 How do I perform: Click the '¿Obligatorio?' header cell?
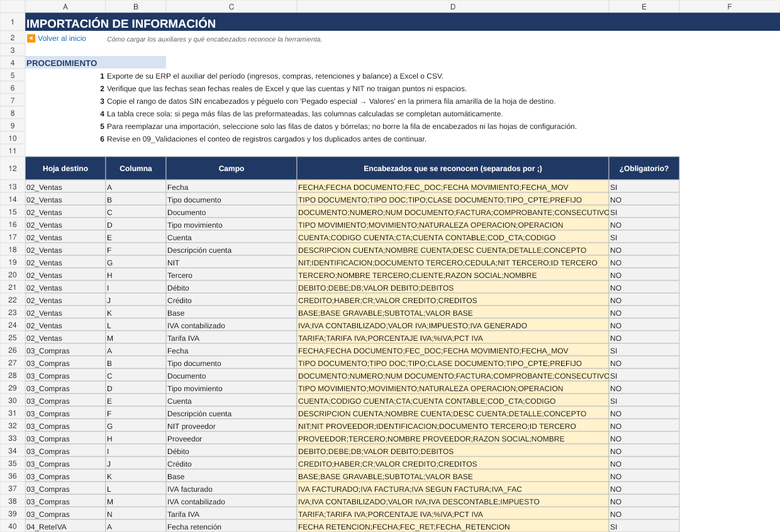click(x=644, y=169)
